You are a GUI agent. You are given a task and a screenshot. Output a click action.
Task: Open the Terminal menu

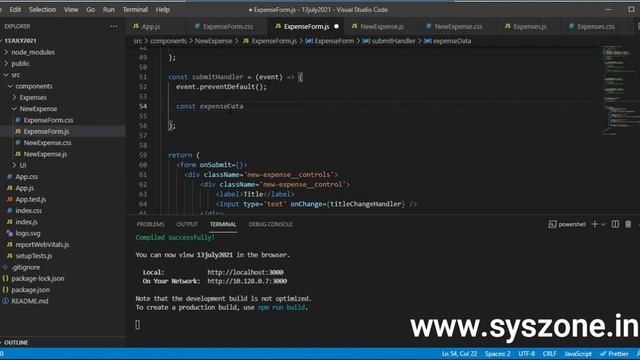click(x=135, y=9)
